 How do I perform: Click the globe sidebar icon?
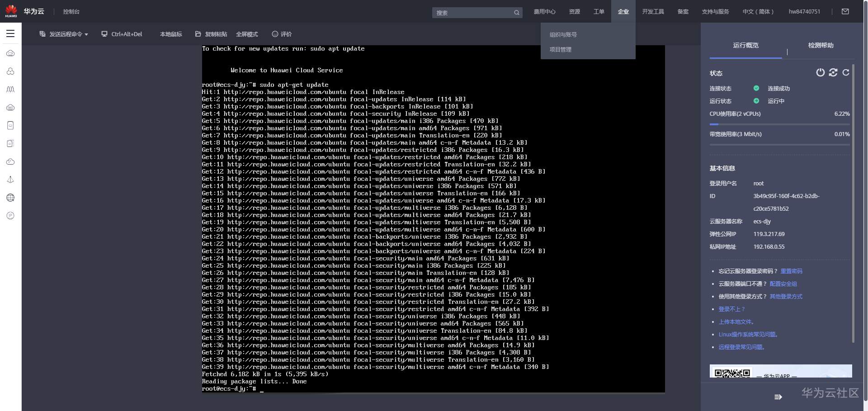click(10, 198)
